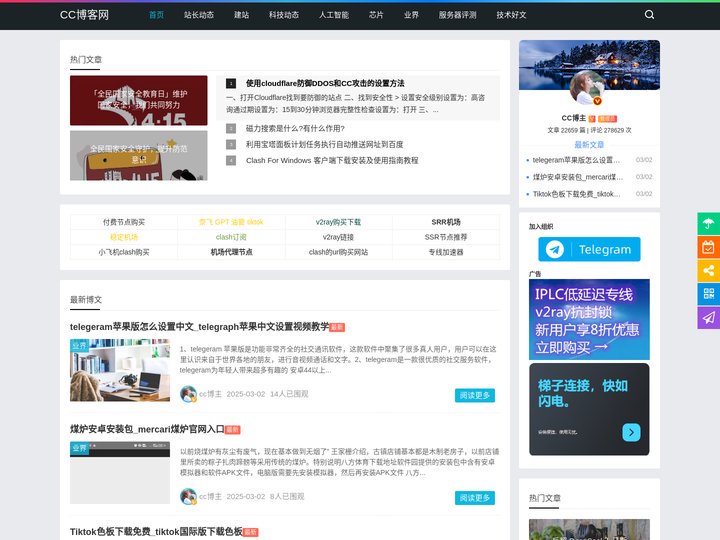Click the arrow button in ladder ad
Image resolution: width=720 pixels, height=540 pixels.
click(631, 432)
